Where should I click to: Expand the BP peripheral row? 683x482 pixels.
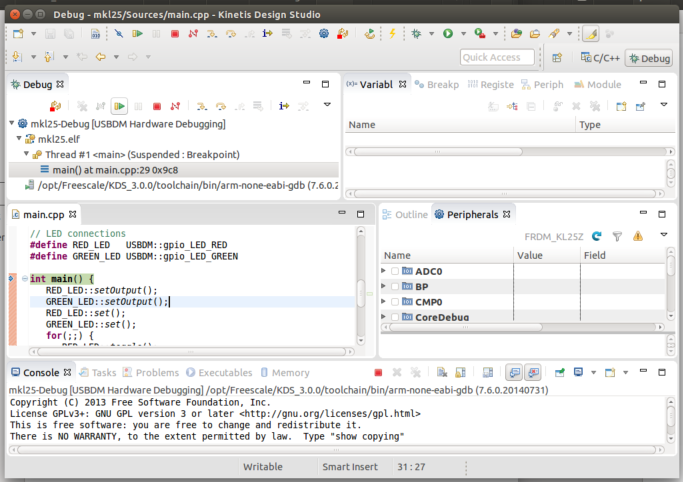click(x=383, y=286)
